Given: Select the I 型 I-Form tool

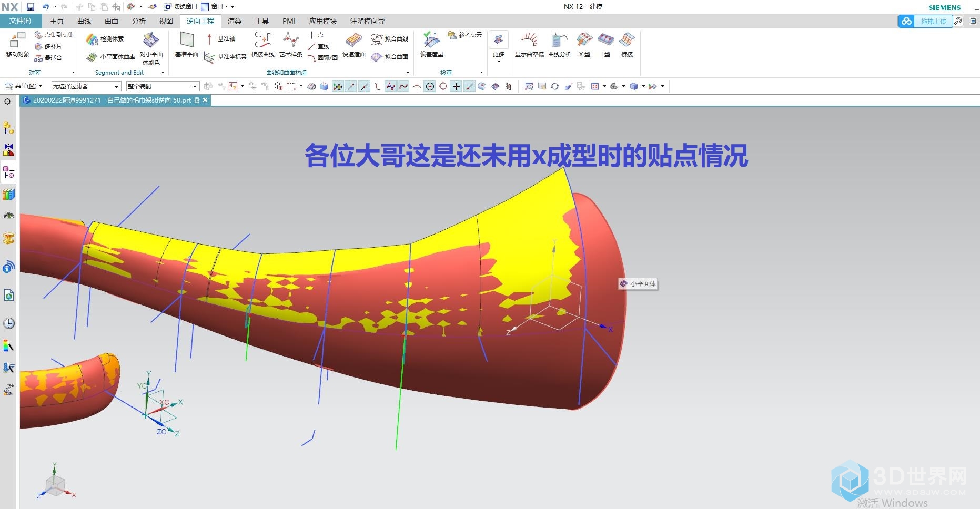Looking at the screenshot, I should (x=605, y=44).
